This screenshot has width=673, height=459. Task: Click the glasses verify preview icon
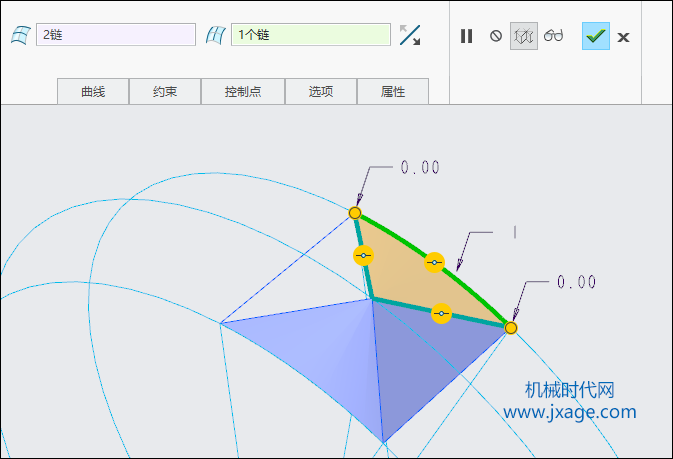(553, 36)
